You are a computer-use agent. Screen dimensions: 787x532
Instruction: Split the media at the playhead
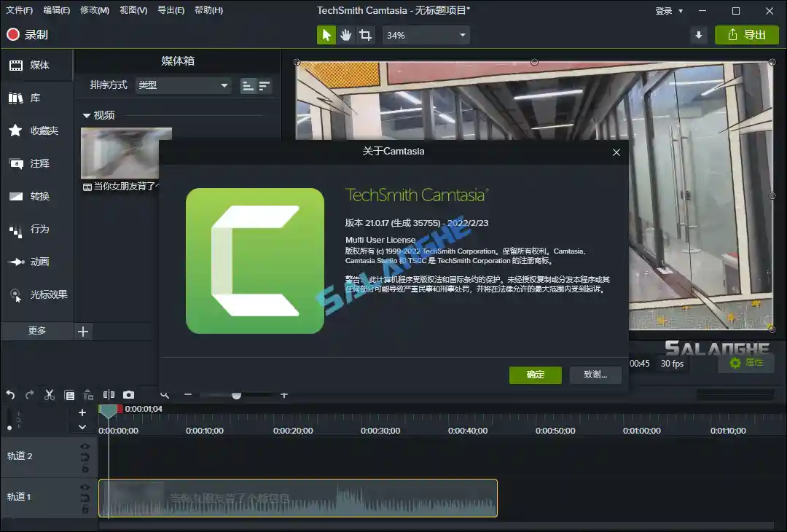(x=109, y=395)
